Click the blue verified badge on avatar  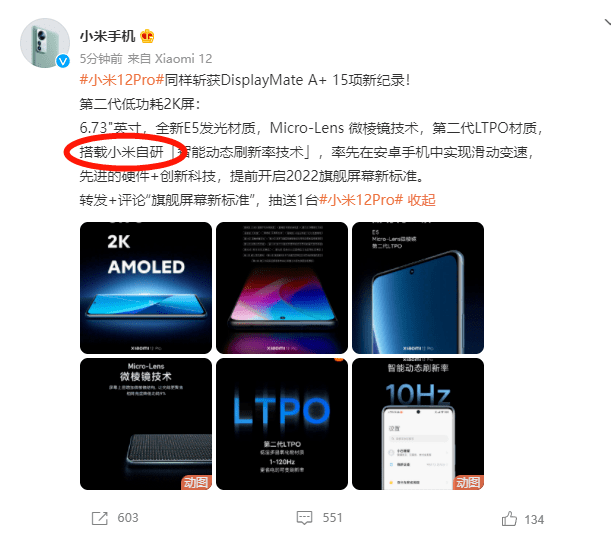(x=63, y=61)
